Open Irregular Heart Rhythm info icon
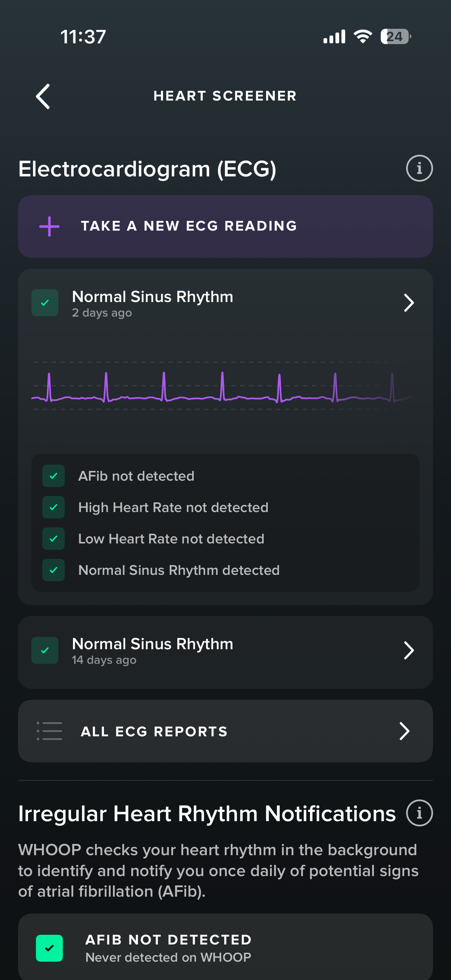451x980 pixels. pos(419,813)
